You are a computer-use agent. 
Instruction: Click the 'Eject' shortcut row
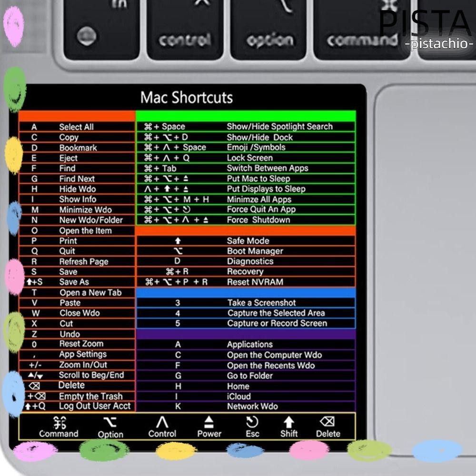tap(77, 158)
